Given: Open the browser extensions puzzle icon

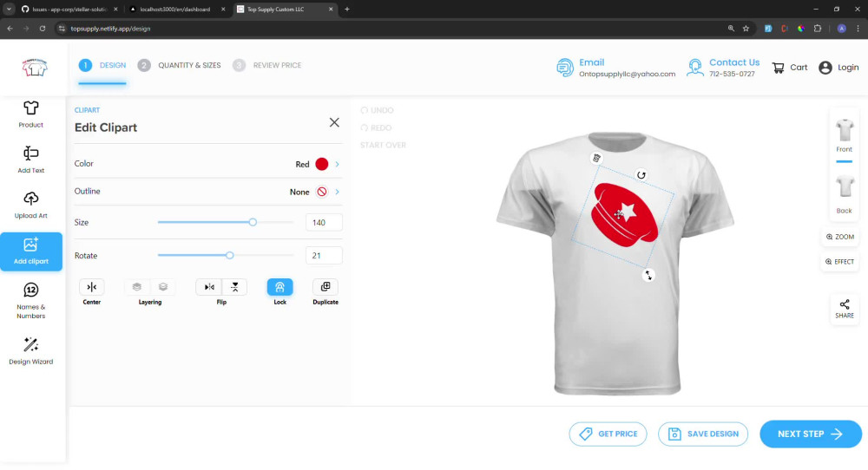Looking at the screenshot, I should pyautogui.click(x=818, y=29).
